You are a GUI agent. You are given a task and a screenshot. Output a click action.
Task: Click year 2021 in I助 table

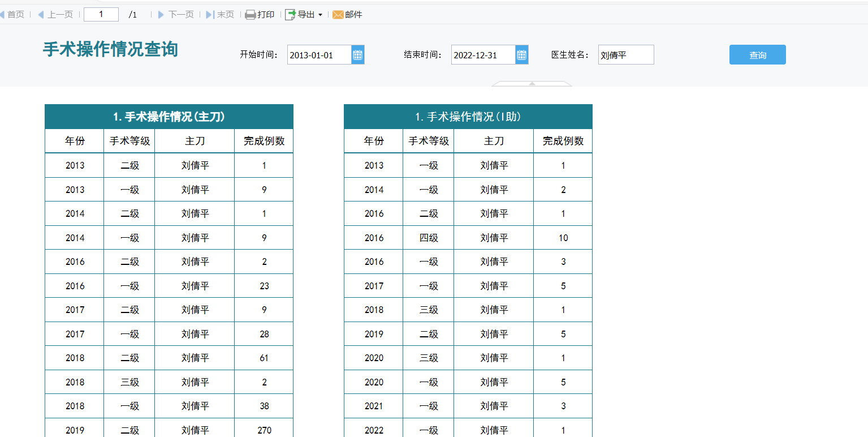(374, 406)
